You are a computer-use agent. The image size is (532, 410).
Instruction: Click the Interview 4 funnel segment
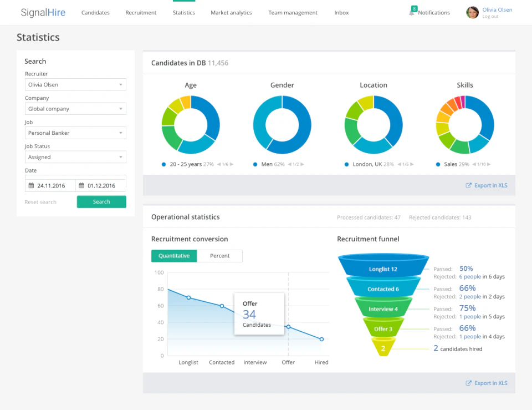pyautogui.click(x=383, y=308)
